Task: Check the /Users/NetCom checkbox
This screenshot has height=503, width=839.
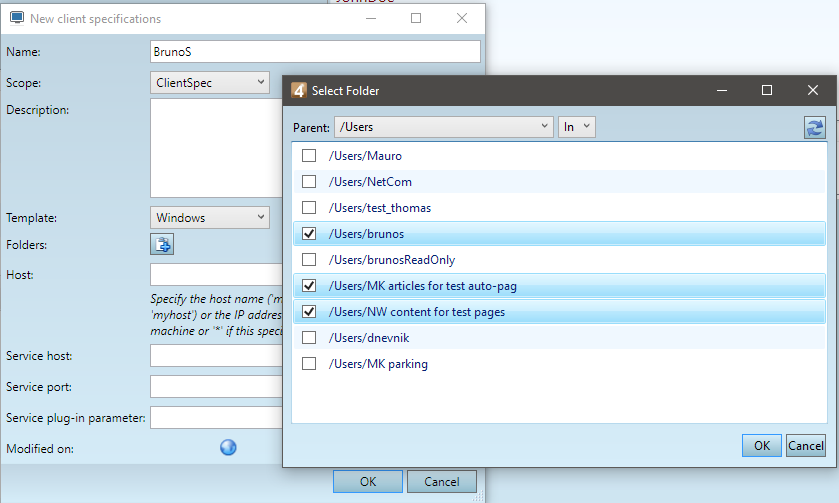Action: (x=309, y=181)
